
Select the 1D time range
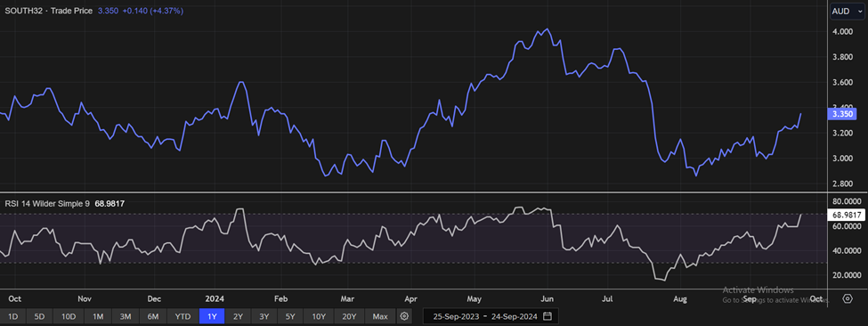point(13,316)
